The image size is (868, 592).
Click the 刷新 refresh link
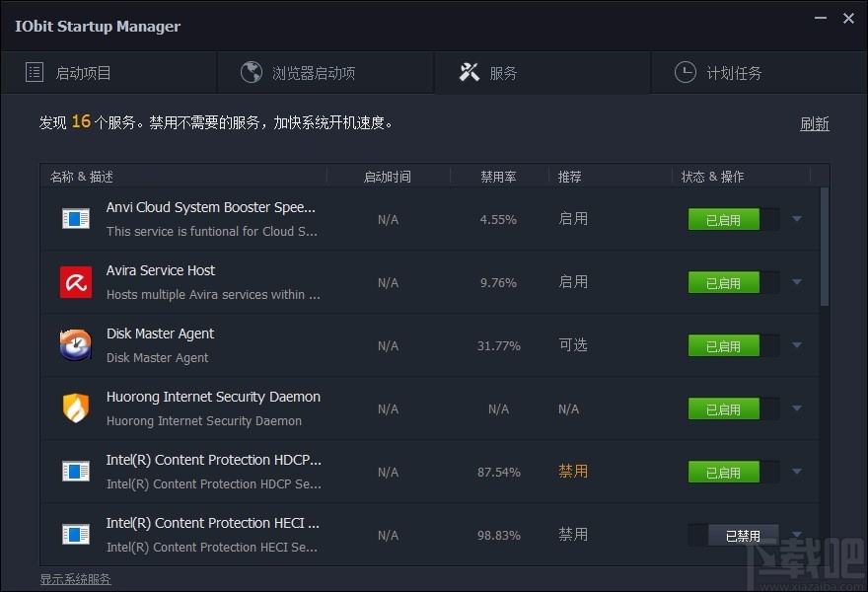[814, 123]
